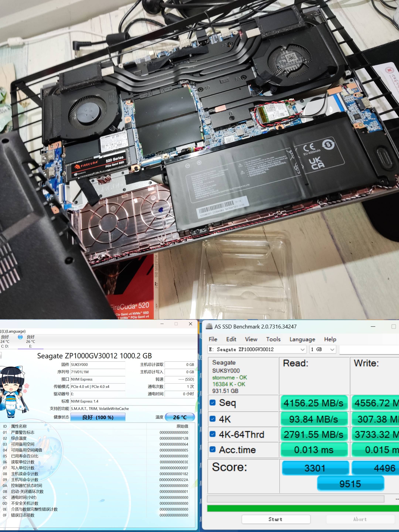
Task: Minimize the CrystalDiskInfo window
Action: coord(162,324)
